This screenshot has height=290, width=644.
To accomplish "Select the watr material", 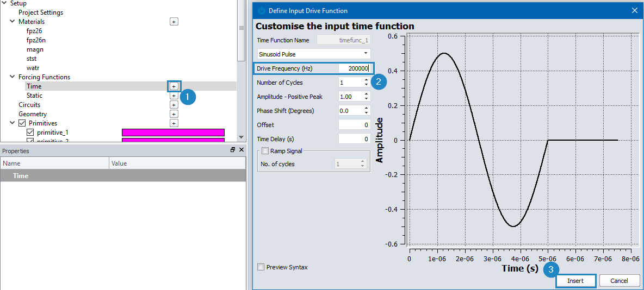I will (x=33, y=68).
